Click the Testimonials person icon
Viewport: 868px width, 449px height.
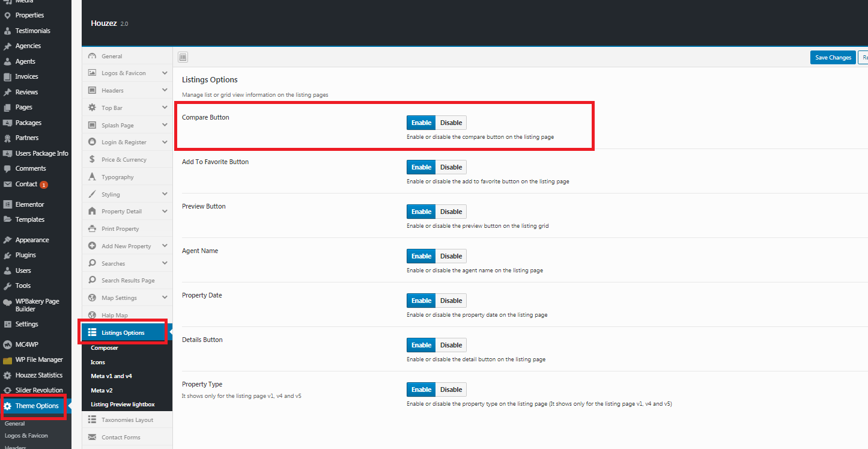(7, 31)
